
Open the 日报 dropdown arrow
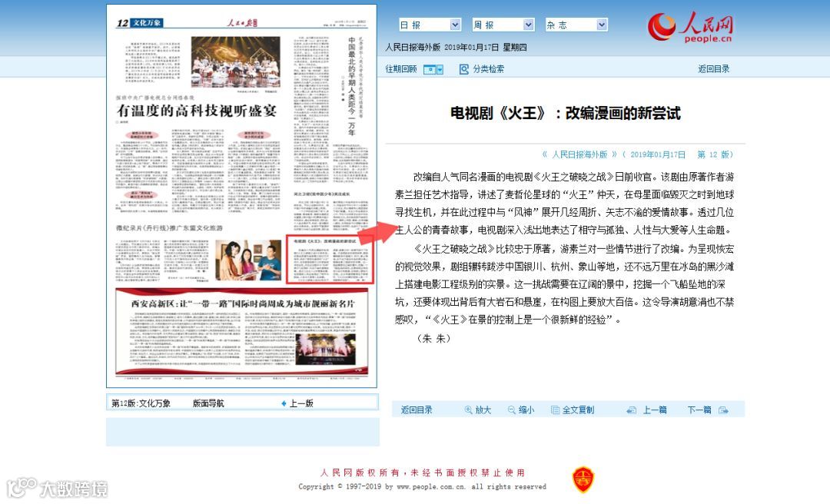pos(455,25)
